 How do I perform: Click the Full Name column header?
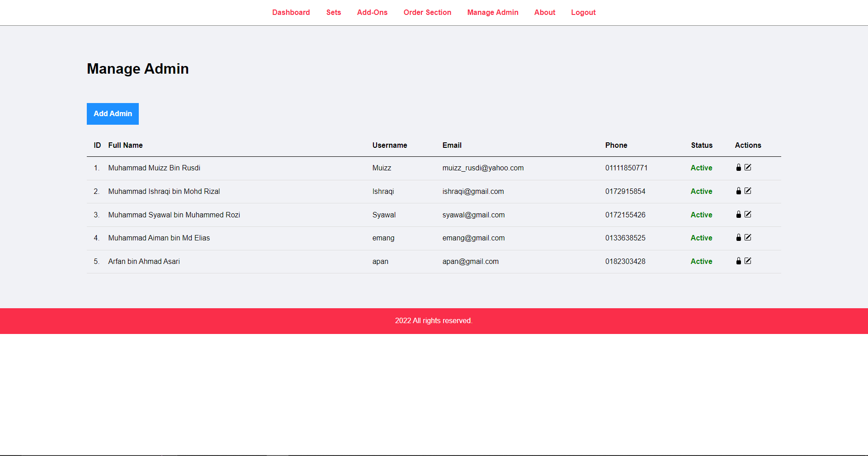125,145
